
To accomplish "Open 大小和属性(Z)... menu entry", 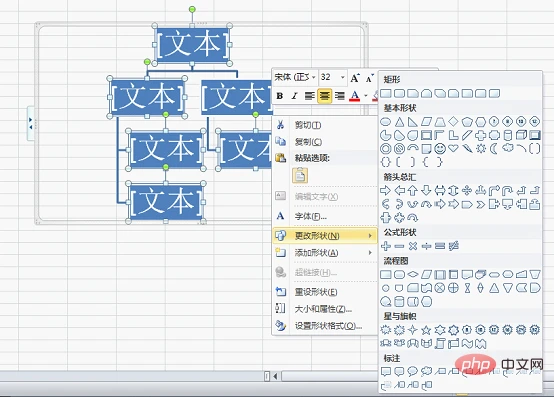I will [323, 309].
